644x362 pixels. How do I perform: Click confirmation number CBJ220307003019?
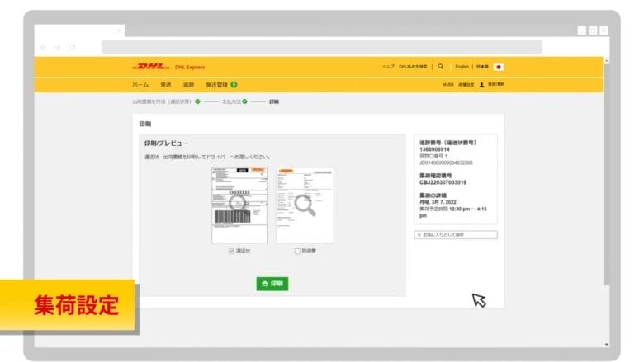pos(443,182)
